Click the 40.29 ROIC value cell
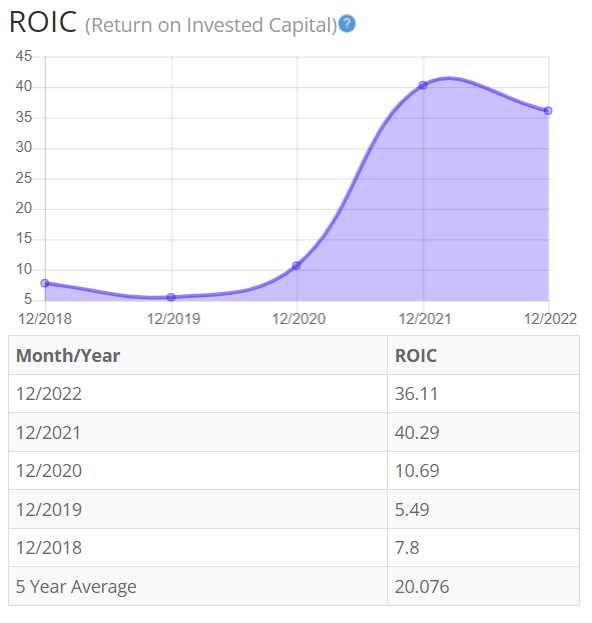 484,432
